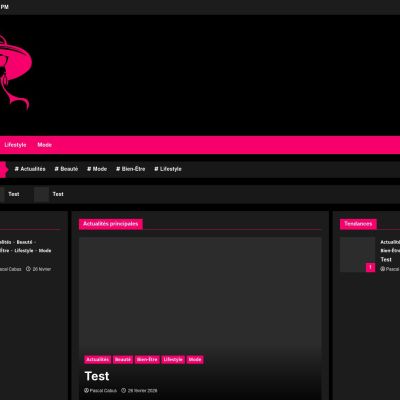
Task: Select the # Mode hashtag link
Action: point(97,169)
